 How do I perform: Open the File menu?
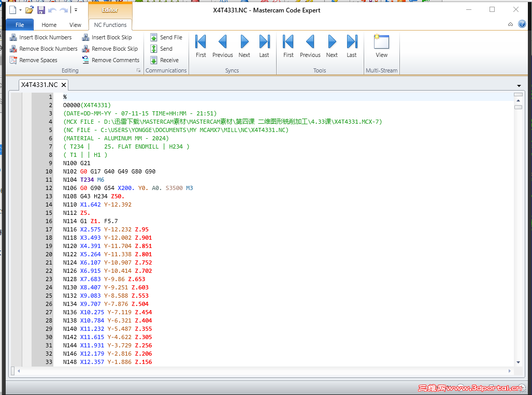click(x=20, y=25)
